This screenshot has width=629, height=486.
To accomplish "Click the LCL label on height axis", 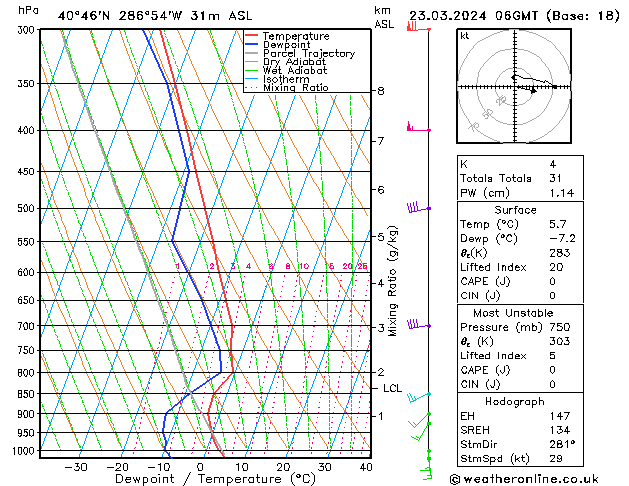I will (392, 388).
